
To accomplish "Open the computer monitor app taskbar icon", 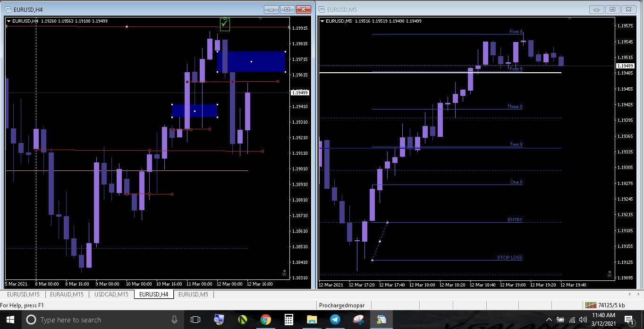I will 219,320.
